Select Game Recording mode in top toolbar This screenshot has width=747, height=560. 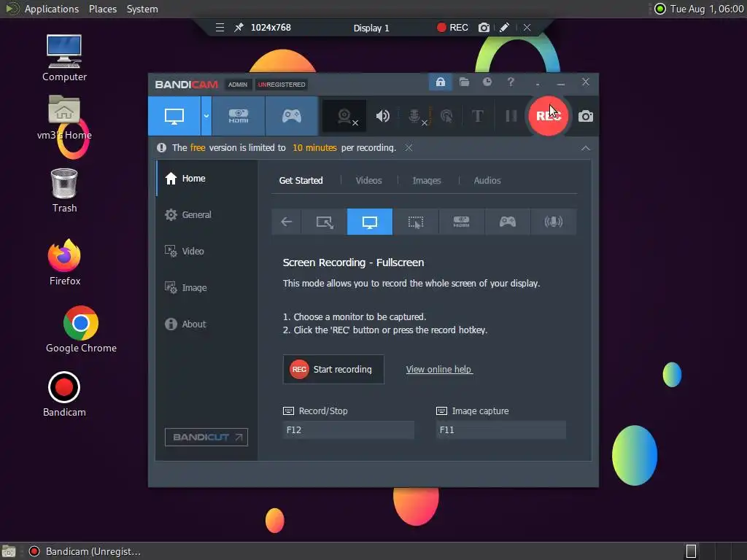tap(292, 116)
